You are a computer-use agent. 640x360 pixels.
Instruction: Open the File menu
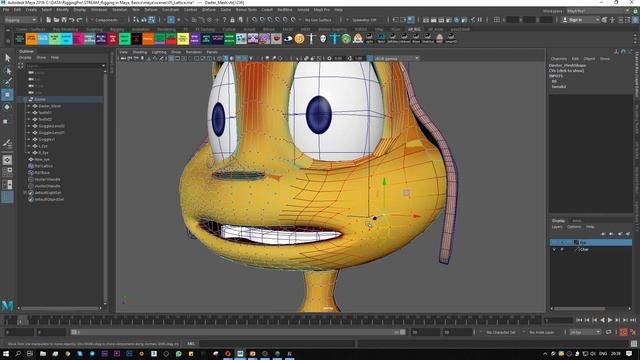pyautogui.click(x=6, y=9)
